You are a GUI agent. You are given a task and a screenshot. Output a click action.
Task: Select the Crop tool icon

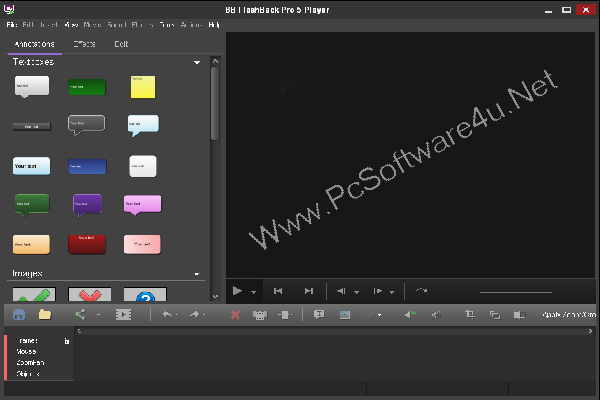point(470,315)
